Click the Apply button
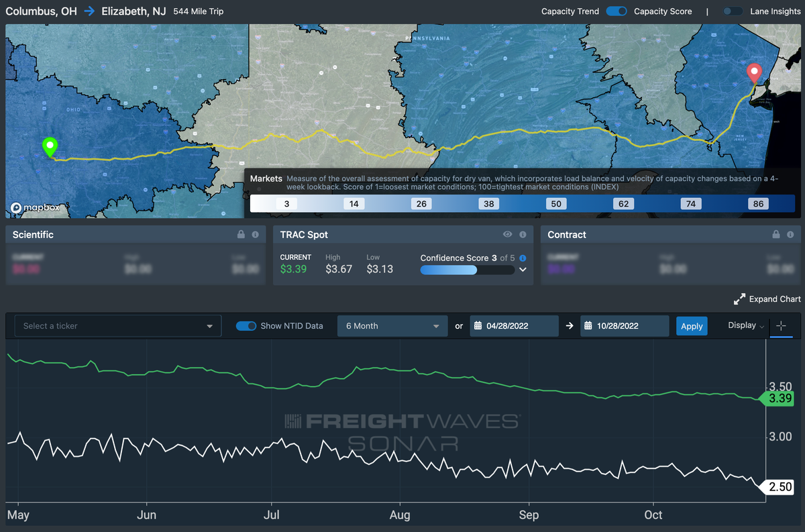This screenshot has height=532, width=805. coord(692,326)
